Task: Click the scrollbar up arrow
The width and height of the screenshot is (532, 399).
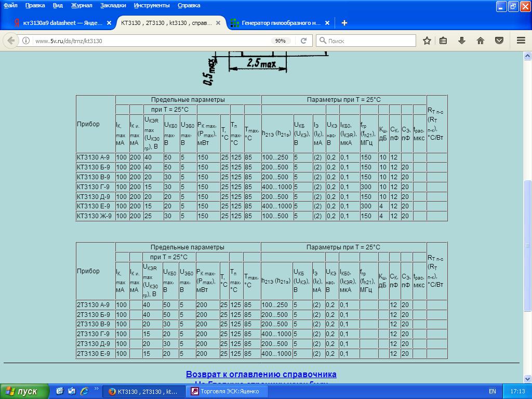Action: click(x=527, y=56)
